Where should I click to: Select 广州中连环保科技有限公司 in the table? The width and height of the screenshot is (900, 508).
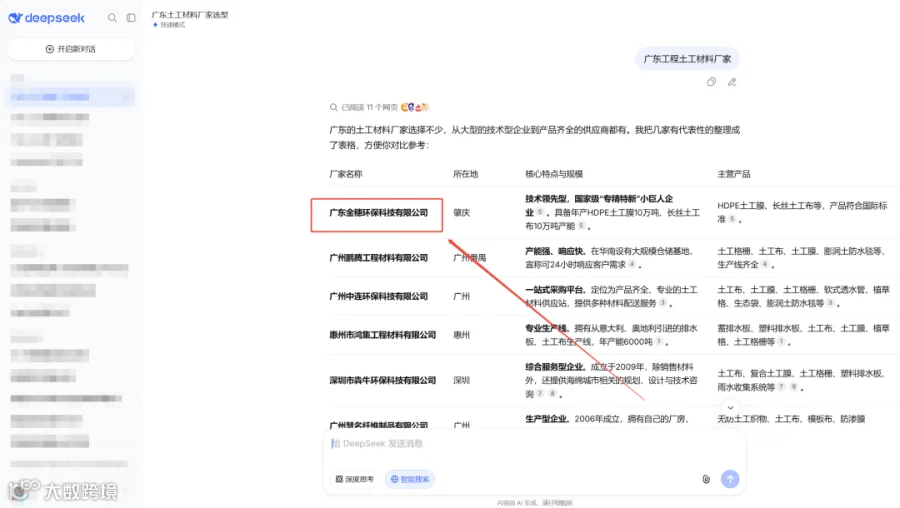pos(378,296)
